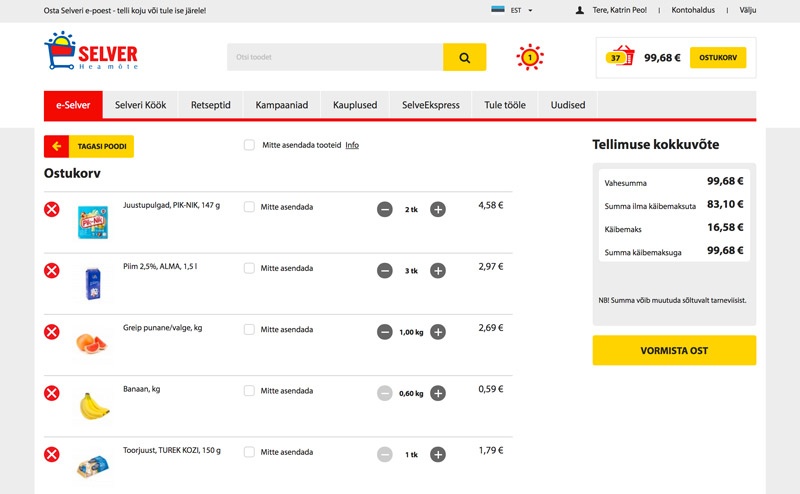Viewport: 800px width, 494px height.
Task: Increase Juustupulgad quantity with plus icon
Action: (438, 209)
